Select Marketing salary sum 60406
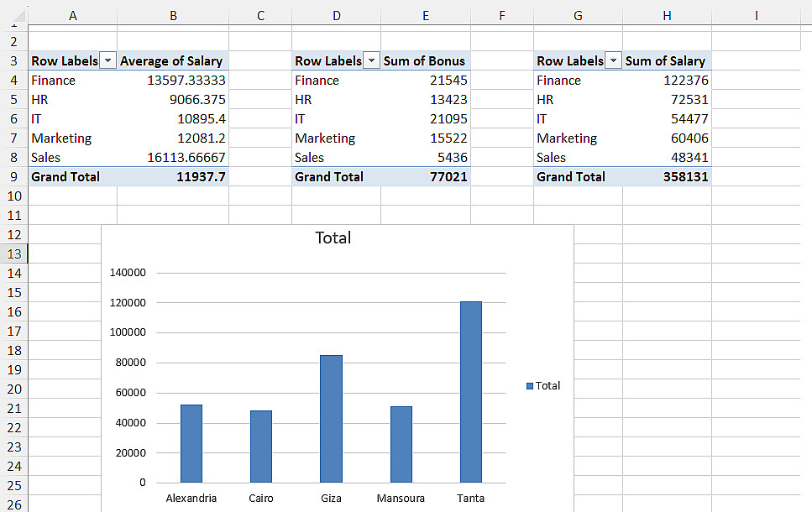The image size is (812, 512). tap(667, 138)
